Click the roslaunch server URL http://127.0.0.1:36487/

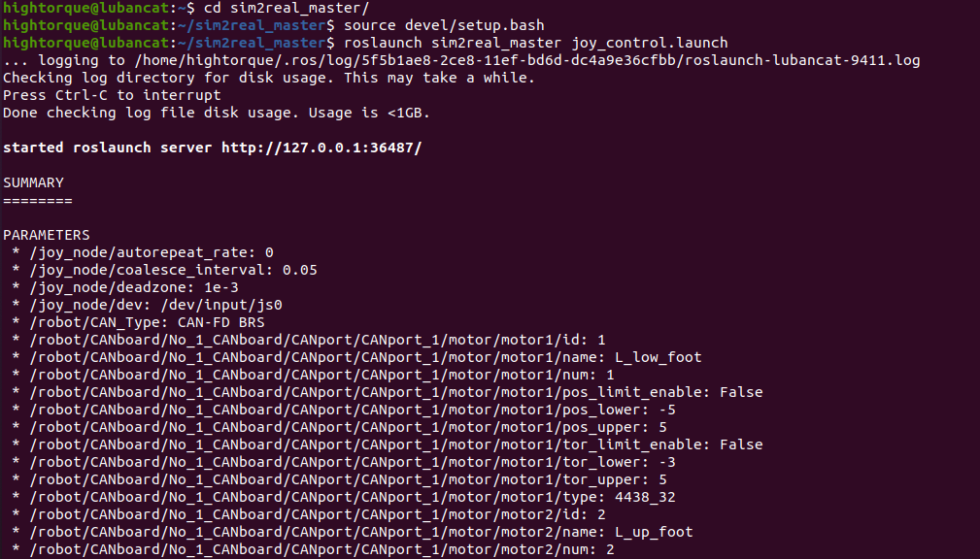tap(321, 148)
